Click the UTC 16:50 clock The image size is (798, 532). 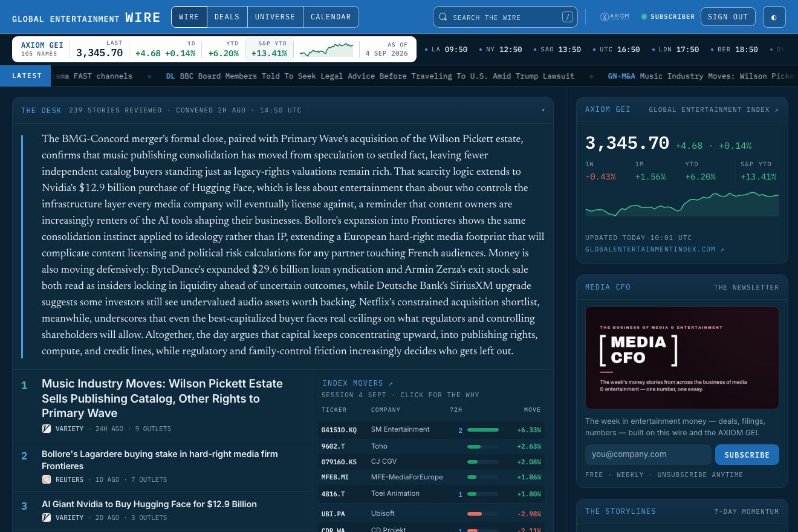(617, 50)
